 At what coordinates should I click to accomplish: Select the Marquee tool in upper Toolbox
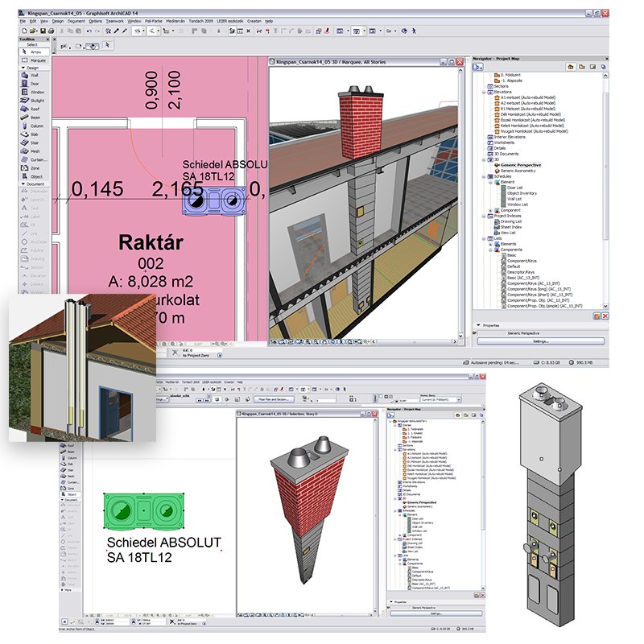[34, 60]
